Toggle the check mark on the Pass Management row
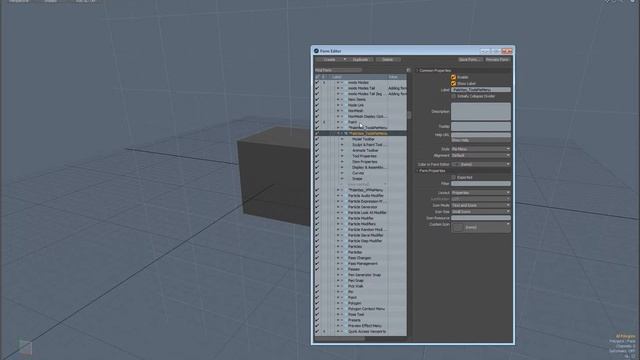The width and height of the screenshot is (640, 360). [317, 264]
